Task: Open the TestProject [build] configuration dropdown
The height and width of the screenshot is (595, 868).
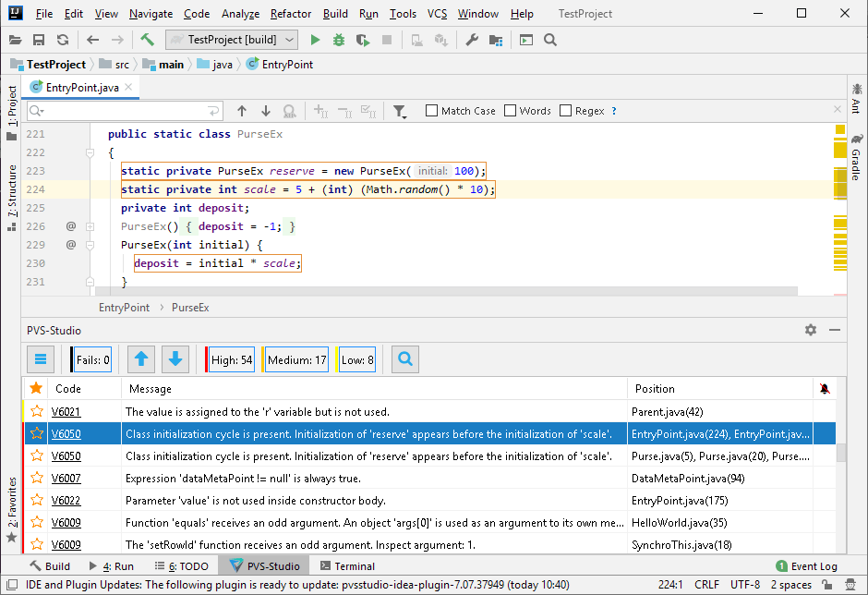Action: [x=232, y=40]
